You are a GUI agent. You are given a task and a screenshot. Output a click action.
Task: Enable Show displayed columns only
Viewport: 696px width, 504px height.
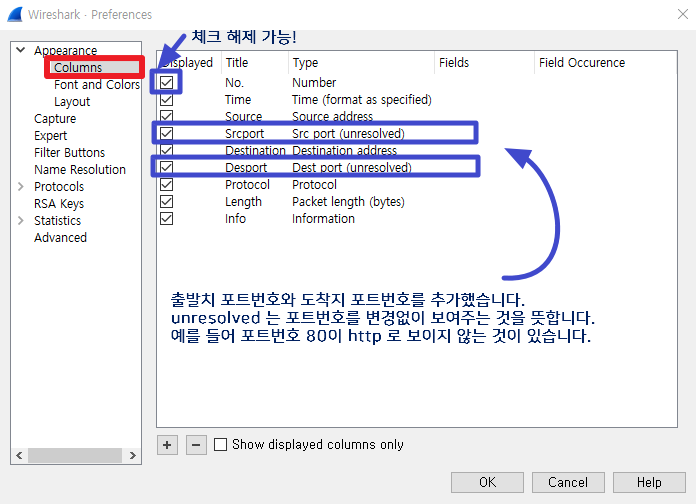[x=221, y=444]
